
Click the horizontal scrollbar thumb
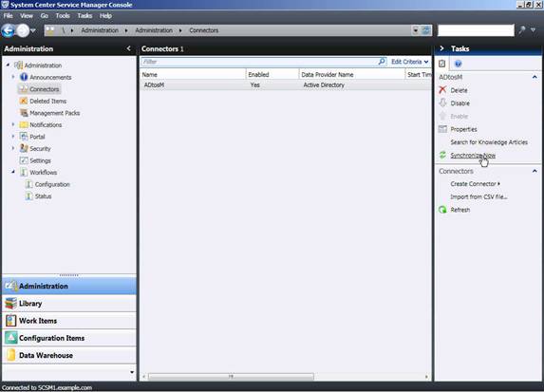pos(231,377)
